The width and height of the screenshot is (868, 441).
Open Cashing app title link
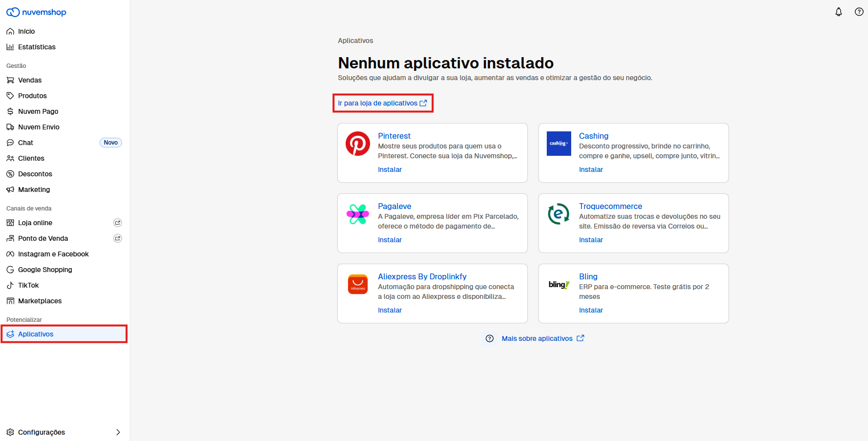(x=594, y=136)
